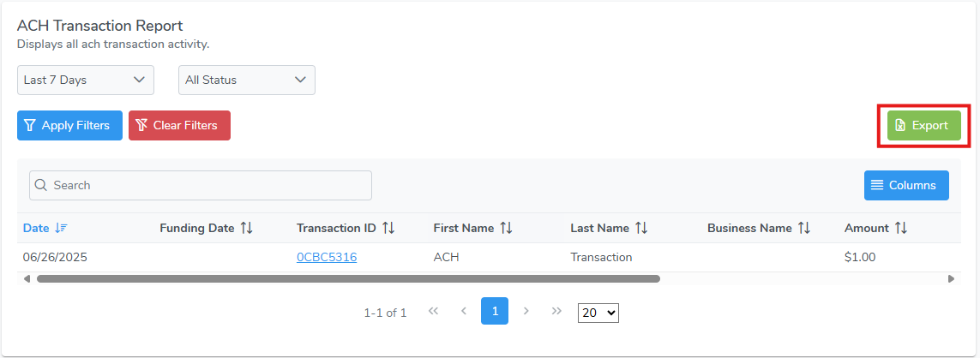Sort by Funding Date column arrows
The width and height of the screenshot is (980, 358).
[247, 228]
